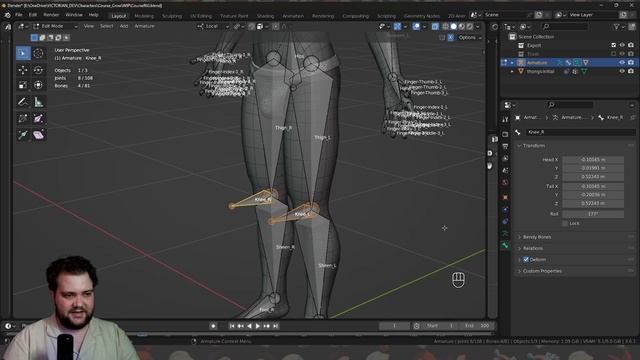Viewport: 640px width, 360px height.
Task: Select the Measure tool
Action: pyautogui.click(x=38, y=102)
